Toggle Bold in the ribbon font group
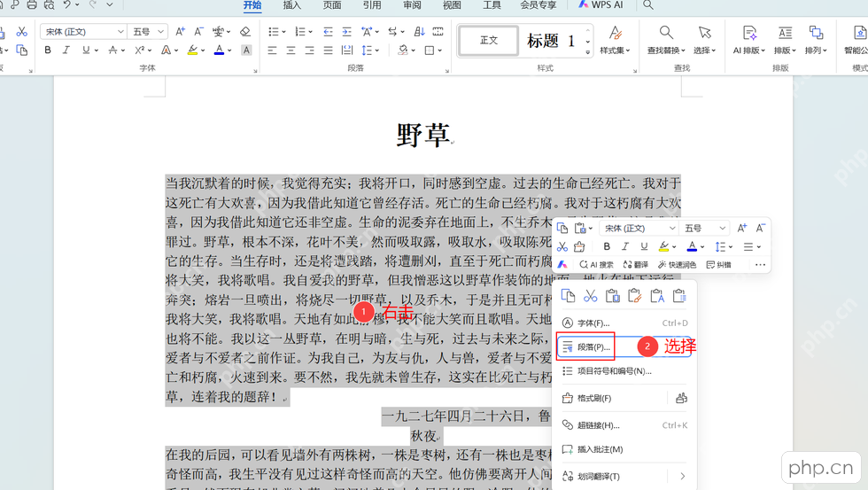 [x=48, y=51]
